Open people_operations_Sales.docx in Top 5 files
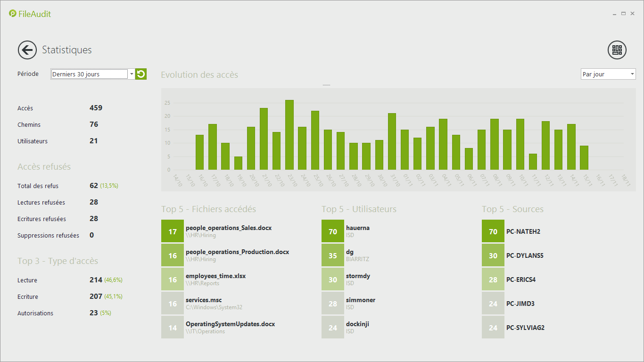Viewport: 644px width, 362px height. [229, 231]
